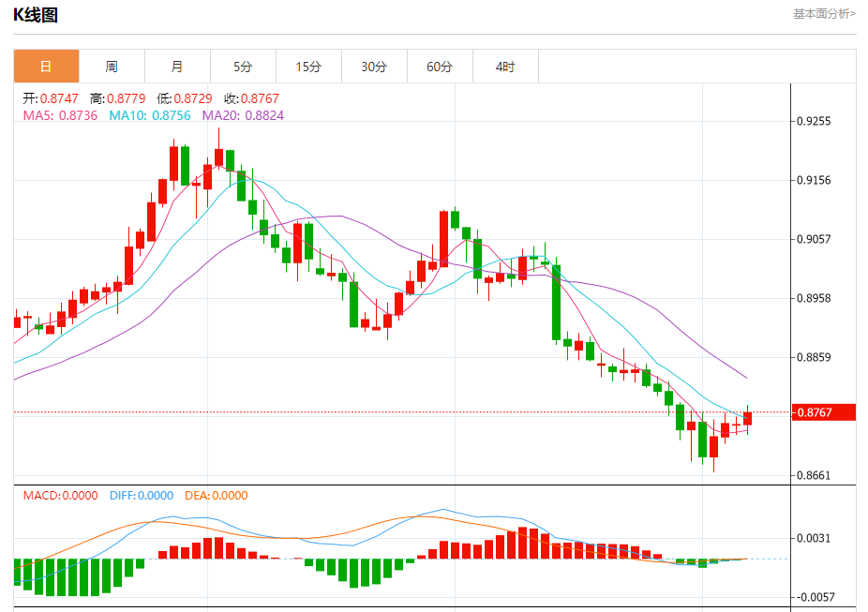Click the MACD indicator label
The height and width of the screenshot is (612, 868).
click(x=60, y=496)
